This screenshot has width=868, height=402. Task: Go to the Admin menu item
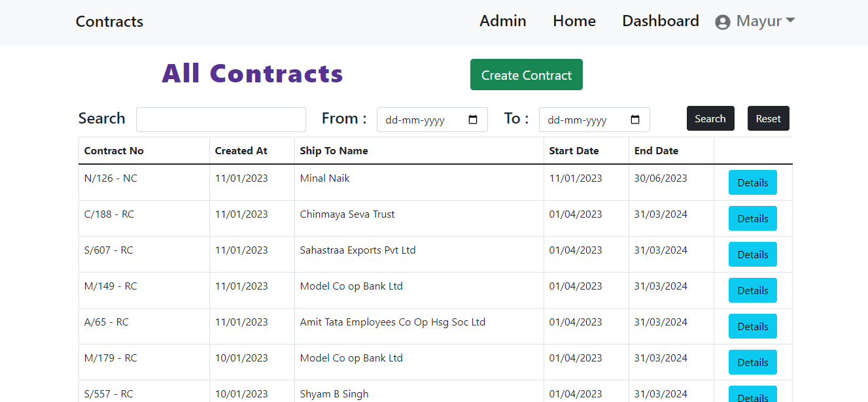[502, 22]
